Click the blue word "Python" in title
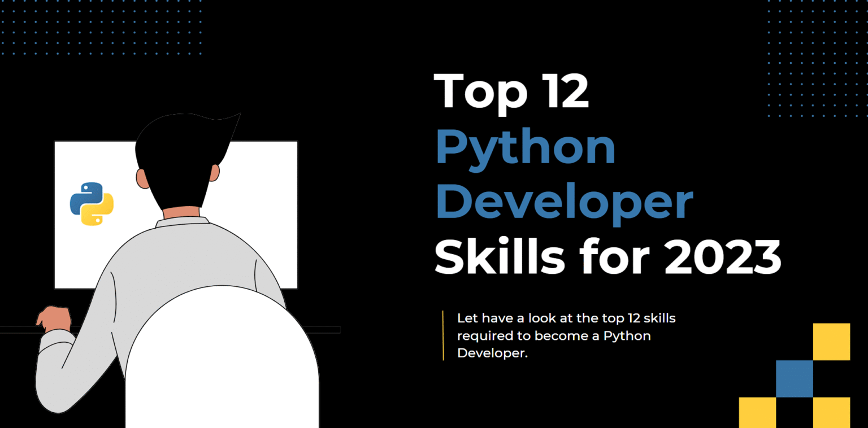The width and height of the screenshot is (868, 428). pyautogui.click(x=526, y=148)
